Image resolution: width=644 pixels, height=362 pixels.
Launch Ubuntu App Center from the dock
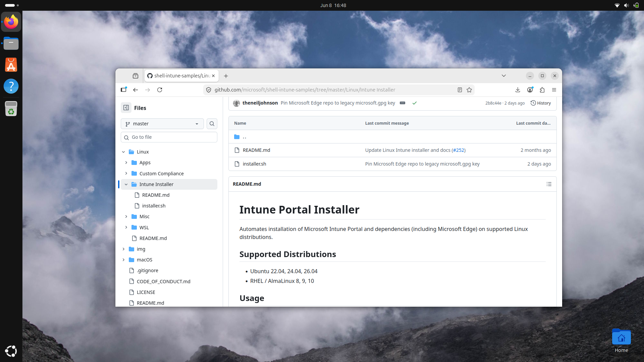coord(11,65)
